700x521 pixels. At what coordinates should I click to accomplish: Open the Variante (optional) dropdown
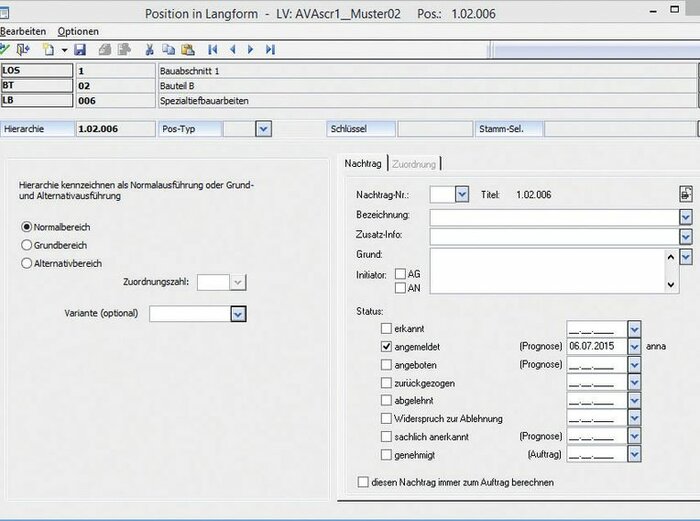(x=238, y=314)
